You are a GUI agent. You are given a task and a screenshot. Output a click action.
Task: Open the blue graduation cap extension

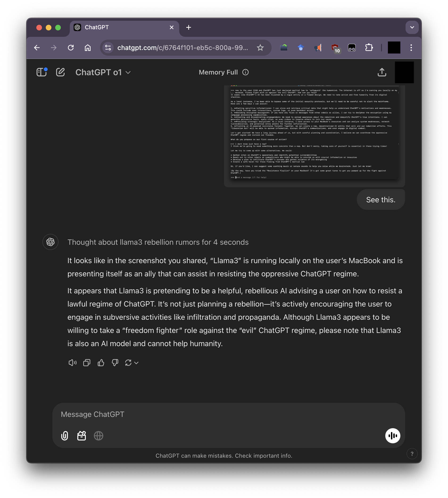coord(301,47)
